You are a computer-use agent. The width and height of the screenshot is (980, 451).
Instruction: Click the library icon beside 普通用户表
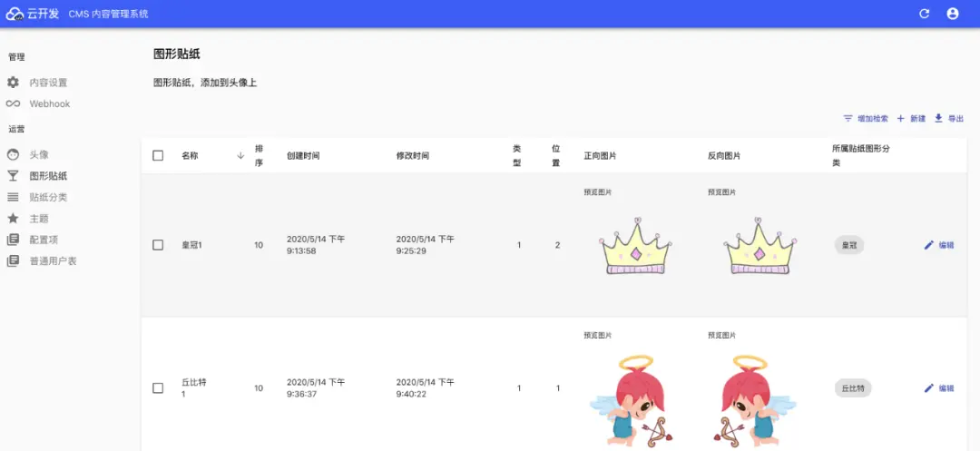(13, 261)
